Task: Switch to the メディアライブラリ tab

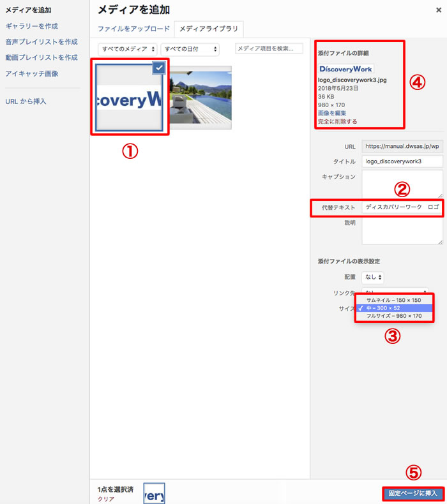Action: pos(208,29)
